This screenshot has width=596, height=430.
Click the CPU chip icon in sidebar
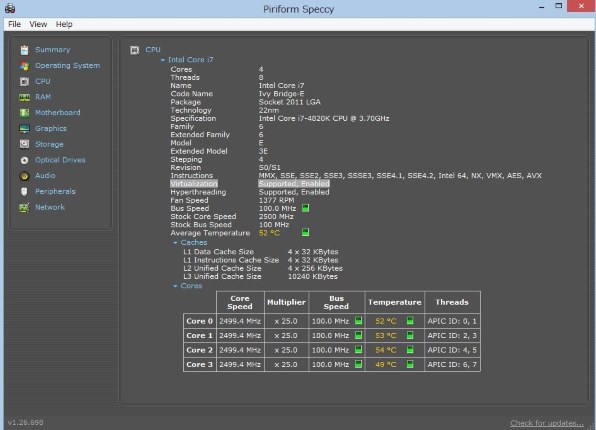[24, 81]
